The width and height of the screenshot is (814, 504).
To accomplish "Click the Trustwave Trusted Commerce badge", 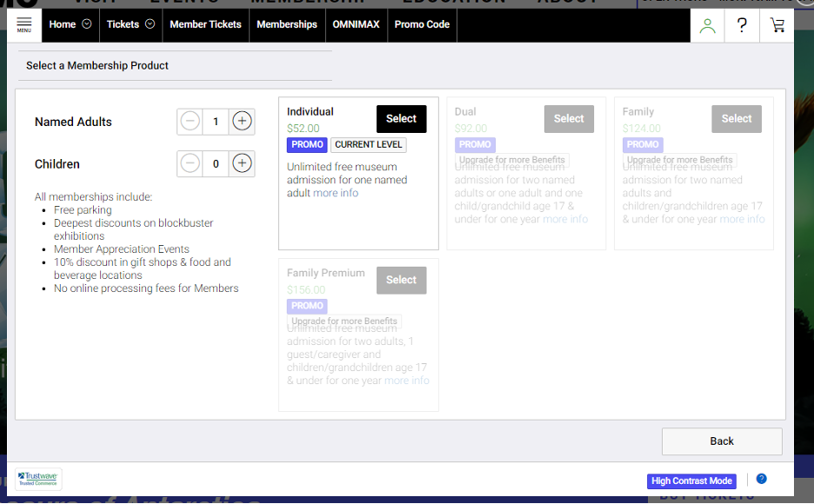I will [38, 479].
